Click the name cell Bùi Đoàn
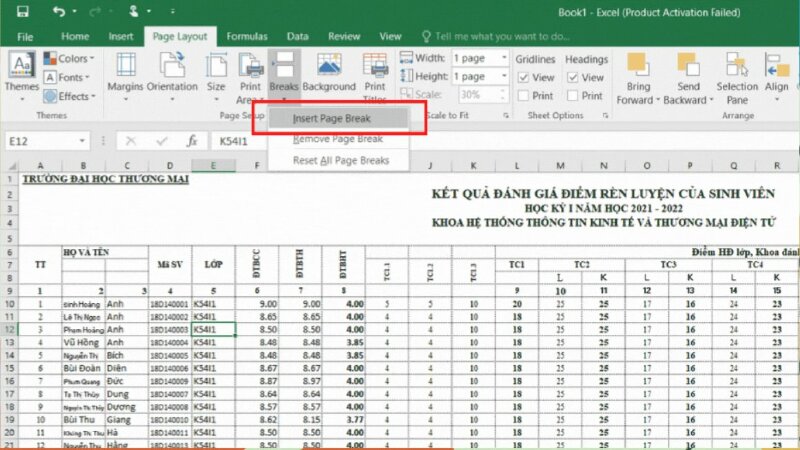800x450 pixels. coord(83,368)
